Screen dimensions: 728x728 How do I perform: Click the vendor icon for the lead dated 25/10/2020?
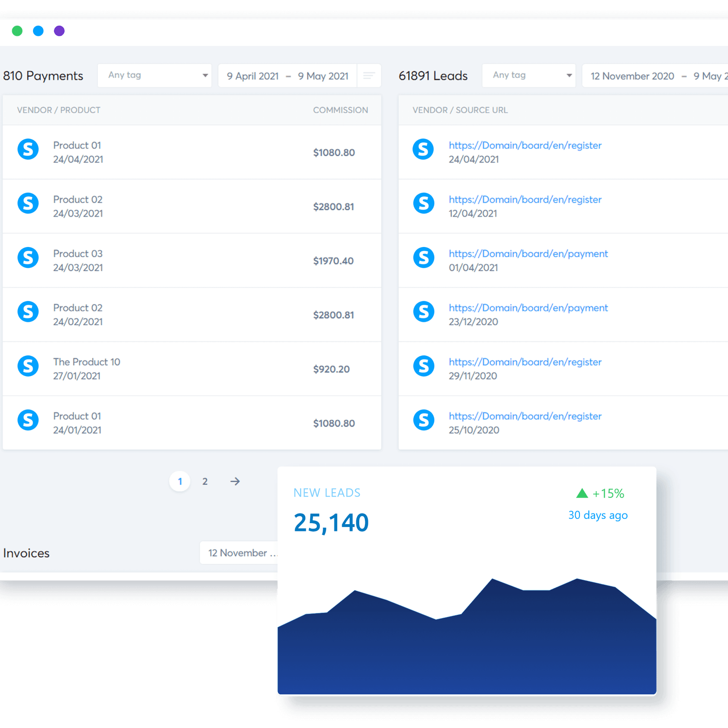tap(423, 420)
